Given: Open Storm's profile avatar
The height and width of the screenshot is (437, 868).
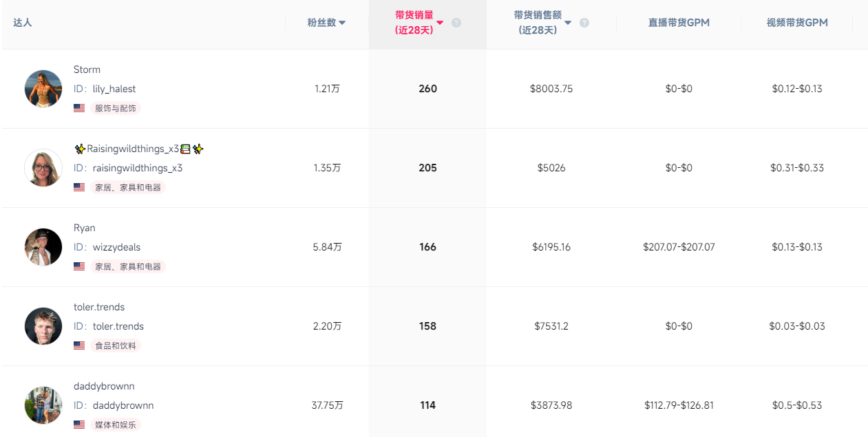Looking at the screenshot, I should coord(43,89).
